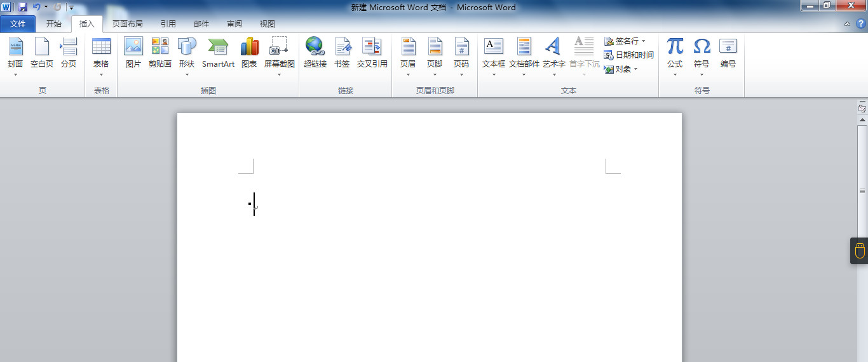
Task: Expand the object (对象) dropdown arrow
Action: coord(635,69)
